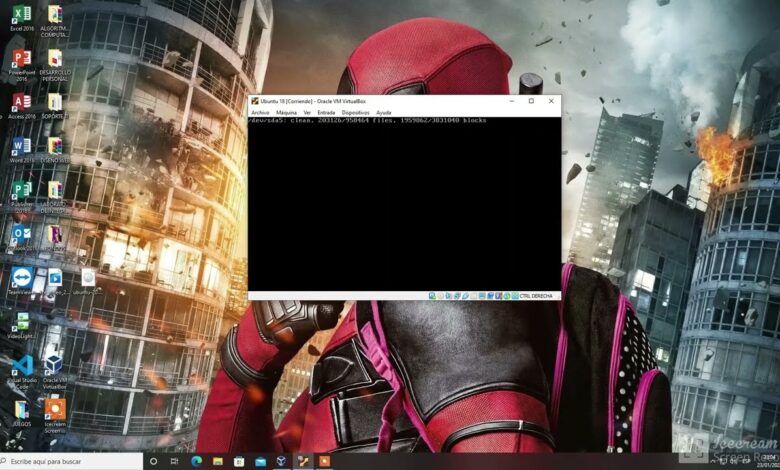Open the Entrada menu

(x=326, y=113)
